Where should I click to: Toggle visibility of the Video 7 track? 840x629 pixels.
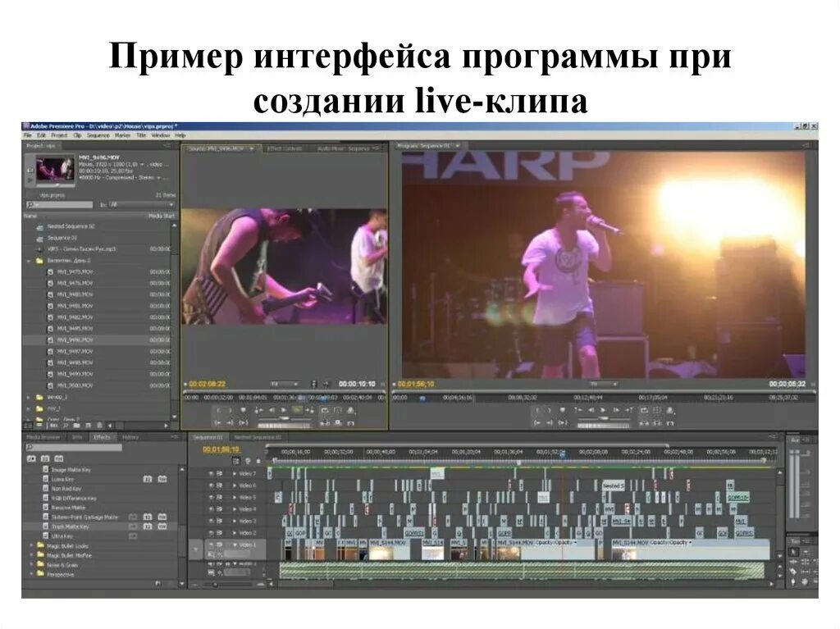point(210,473)
